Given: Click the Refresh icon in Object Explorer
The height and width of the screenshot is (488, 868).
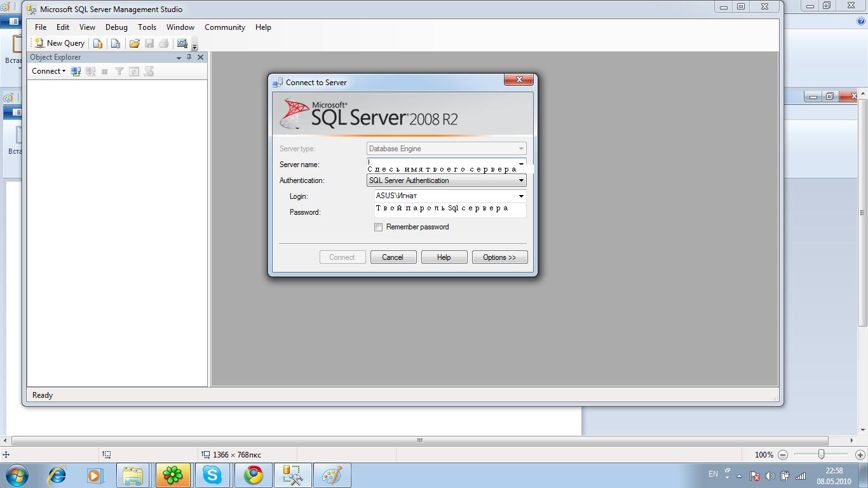Looking at the screenshot, I should point(134,71).
